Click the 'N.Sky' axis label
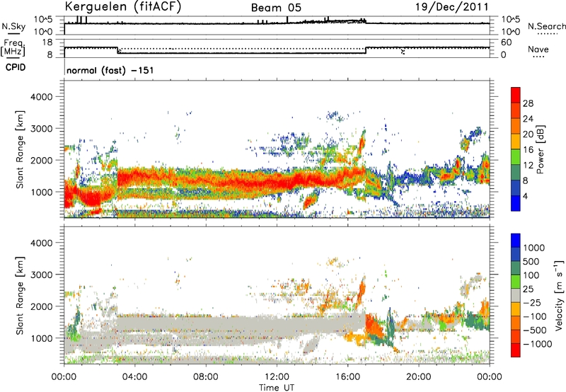 tap(13, 26)
